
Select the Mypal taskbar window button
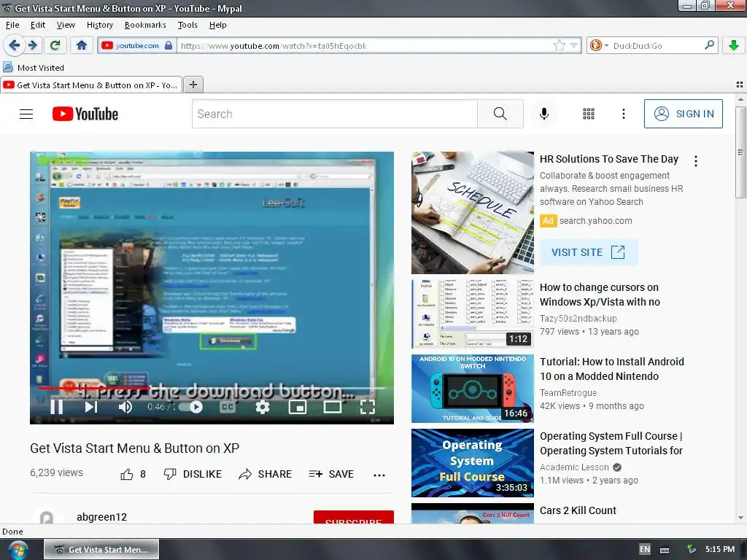(101, 550)
